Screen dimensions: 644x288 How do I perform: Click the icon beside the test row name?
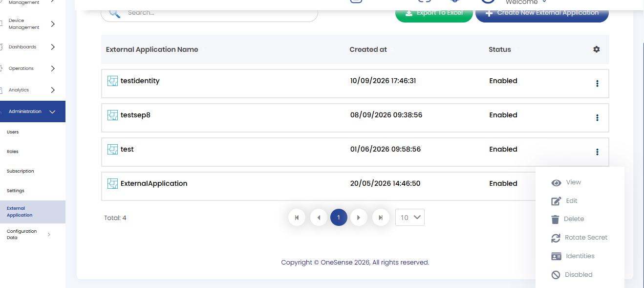tap(112, 150)
